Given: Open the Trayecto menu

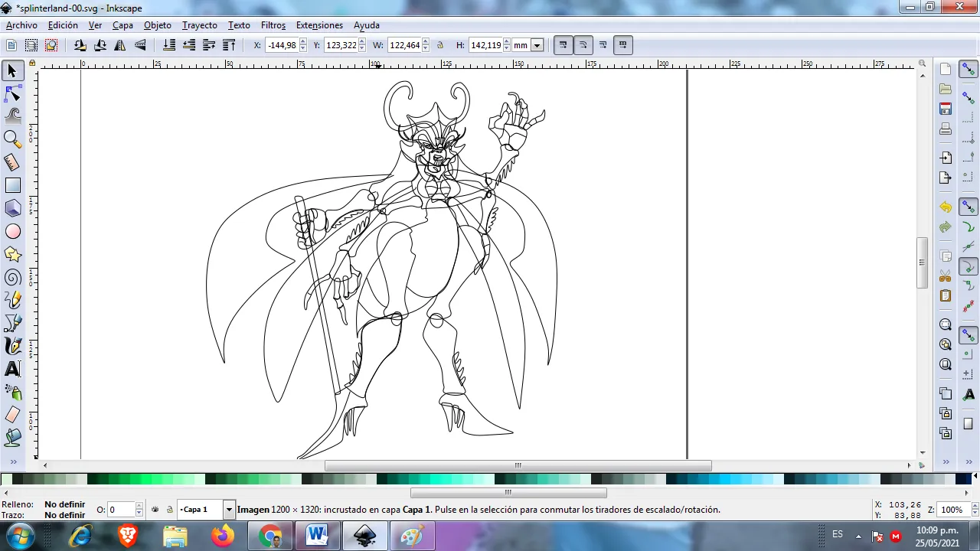Looking at the screenshot, I should tap(200, 25).
